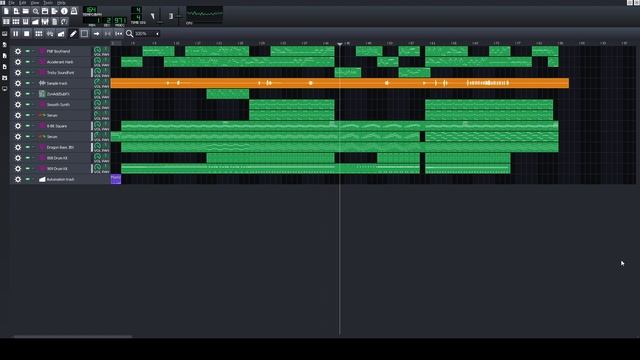Image resolution: width=640 pixels, height=360 pixels.
Task: Show the Song Editor window
Action: [x=6, y=21]
